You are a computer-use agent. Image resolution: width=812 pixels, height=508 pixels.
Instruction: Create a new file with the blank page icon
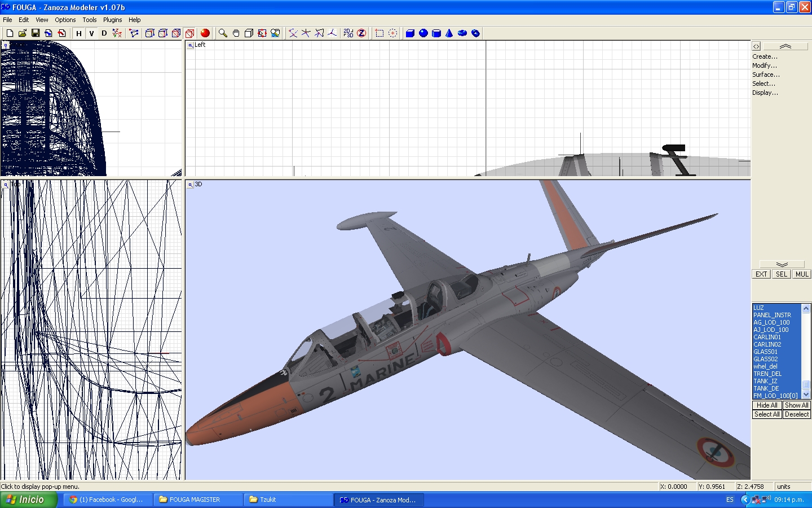click(x=10, y=33)
